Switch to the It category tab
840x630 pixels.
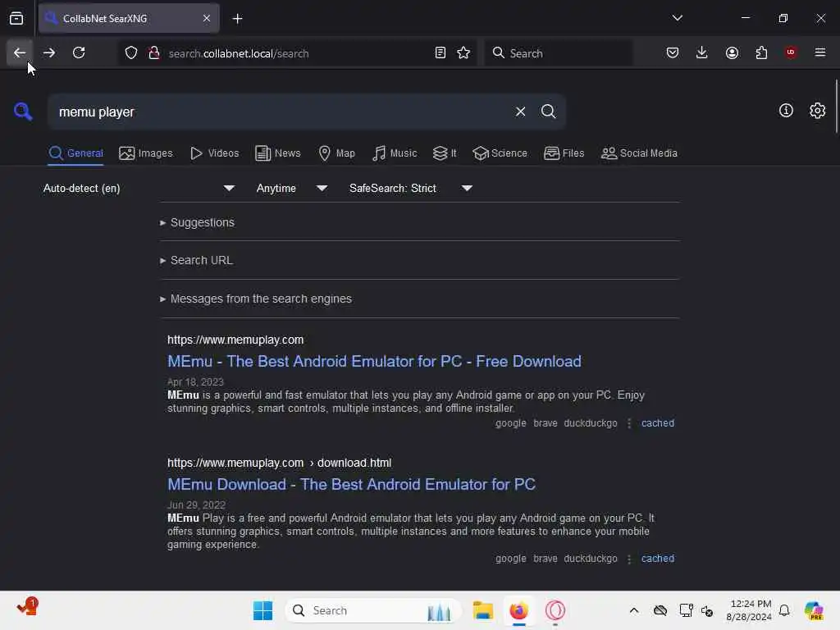[445, 153]
